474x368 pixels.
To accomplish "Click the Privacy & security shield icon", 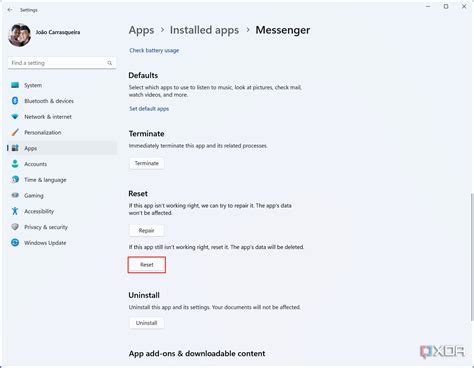I will click(15, 227).
